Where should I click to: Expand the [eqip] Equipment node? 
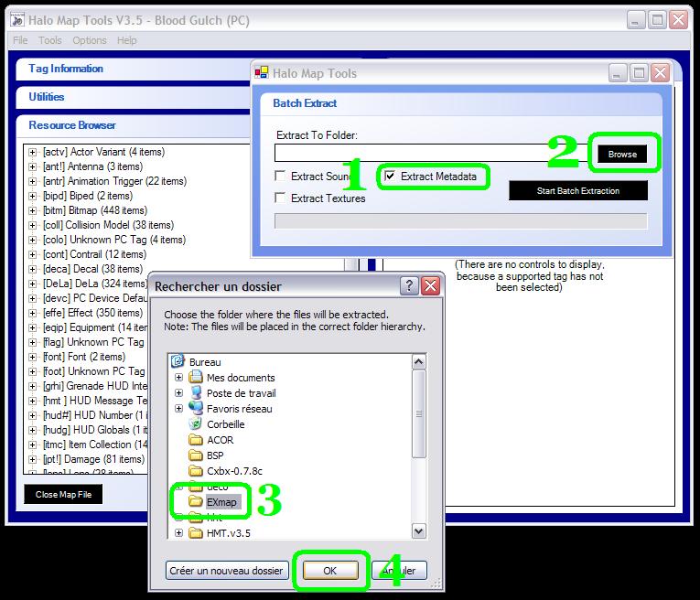pos(32,327)
